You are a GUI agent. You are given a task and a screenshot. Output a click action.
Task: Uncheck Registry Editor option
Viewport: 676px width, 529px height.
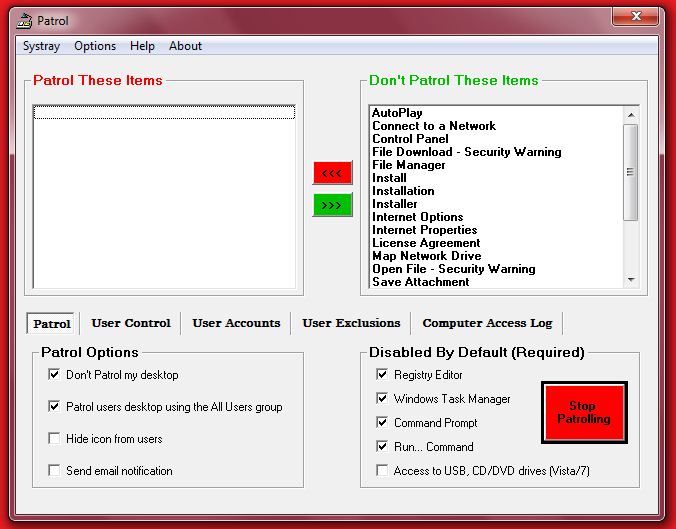tap(382, 375)
